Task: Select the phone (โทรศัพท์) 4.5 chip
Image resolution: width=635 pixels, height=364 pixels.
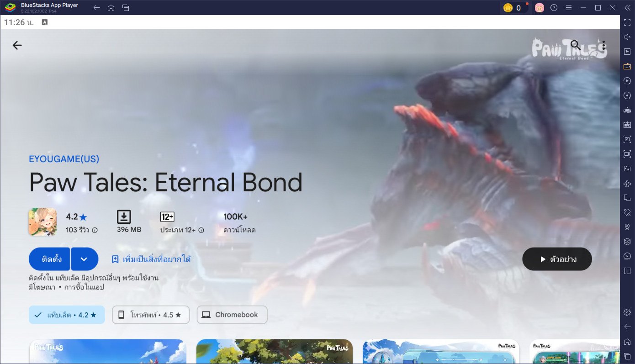Action: coord(151,315)
